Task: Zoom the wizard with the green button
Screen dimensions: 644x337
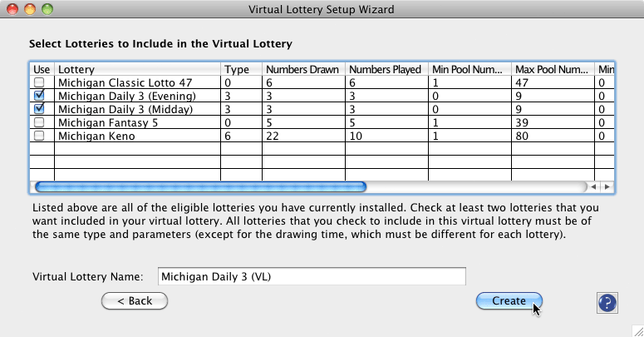Action: coord(47,8)
